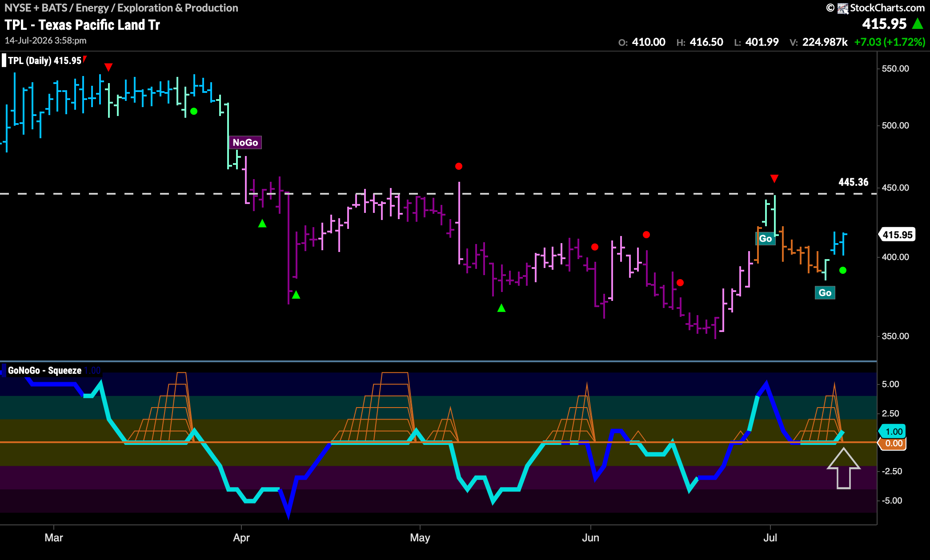The width and height of the screenshot is (930, 560).
Task: Click the green circle marker in July
Action: point(843,270)
